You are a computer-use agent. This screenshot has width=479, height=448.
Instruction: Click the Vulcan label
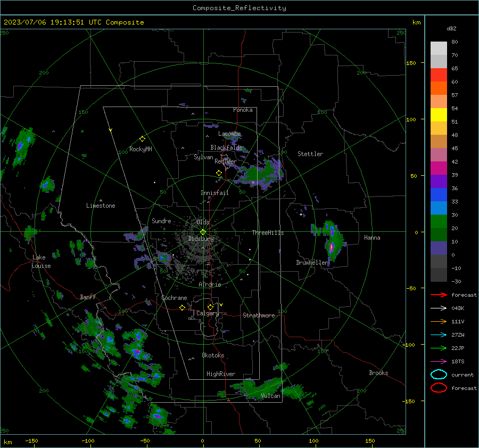coord(271,396)
